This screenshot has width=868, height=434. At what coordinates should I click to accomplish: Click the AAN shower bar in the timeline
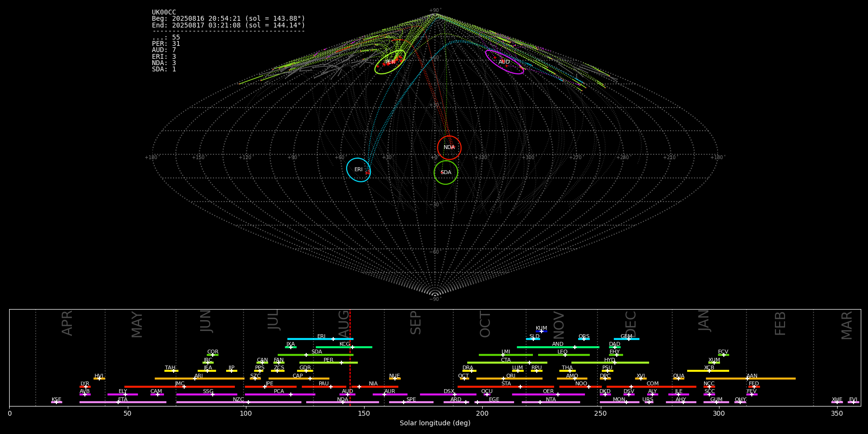751,379
